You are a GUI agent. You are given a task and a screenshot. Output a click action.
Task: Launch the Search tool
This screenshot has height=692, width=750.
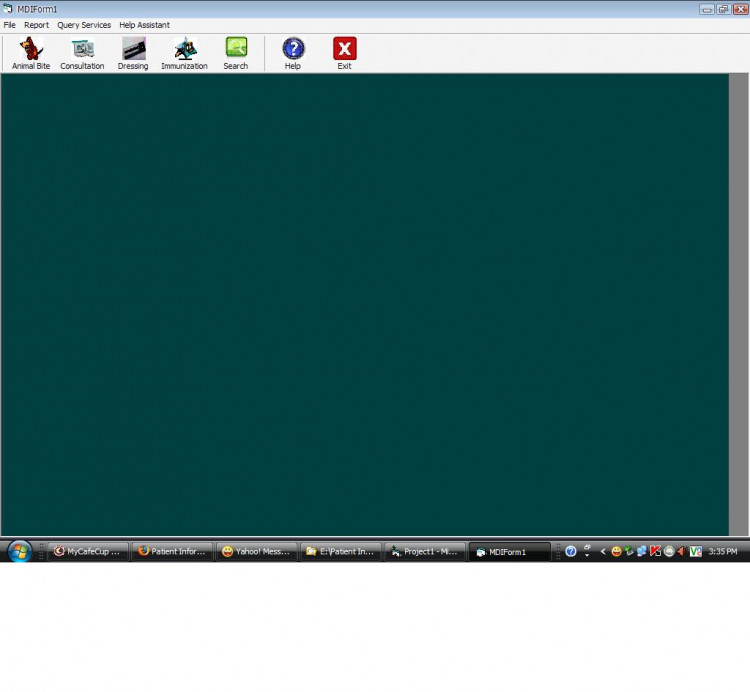[x=236, y=54]
